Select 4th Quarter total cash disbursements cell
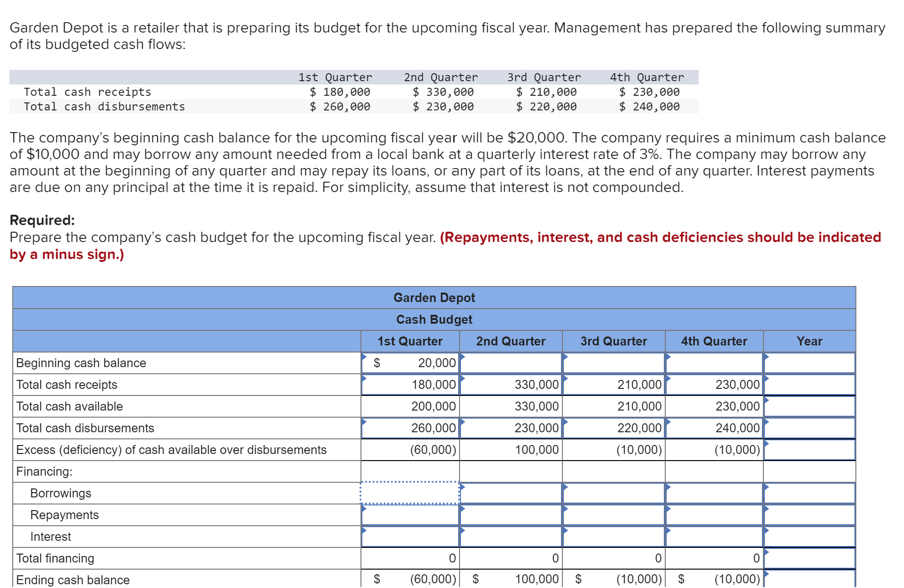 point(714,428)
